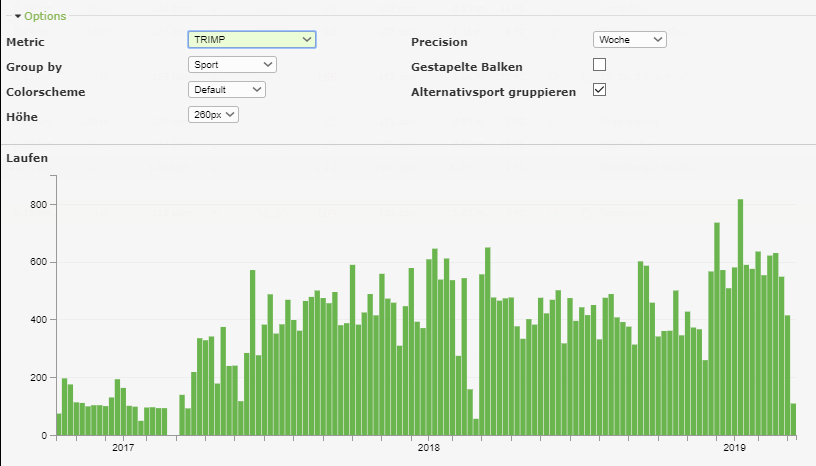Uncheck the Alternativsport gruppieren checkbox
This screenshot has width=816, height=466.
(600, 90)
